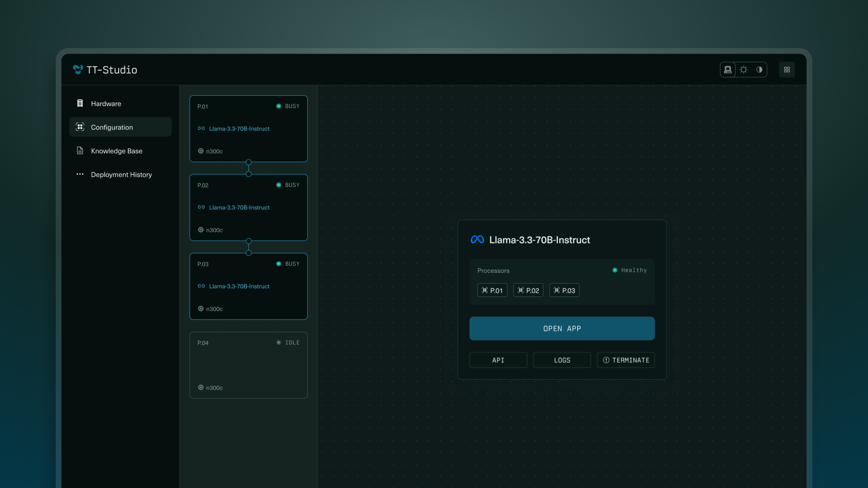Screen dimensions: 868x488
Task: Open the grid apps menu icon
Action: coord(787,70)
